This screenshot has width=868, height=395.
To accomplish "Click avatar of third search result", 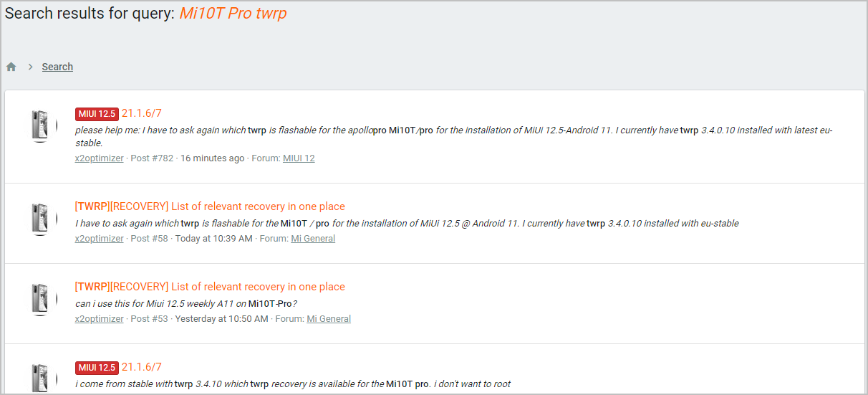I will tap(44, 298).
